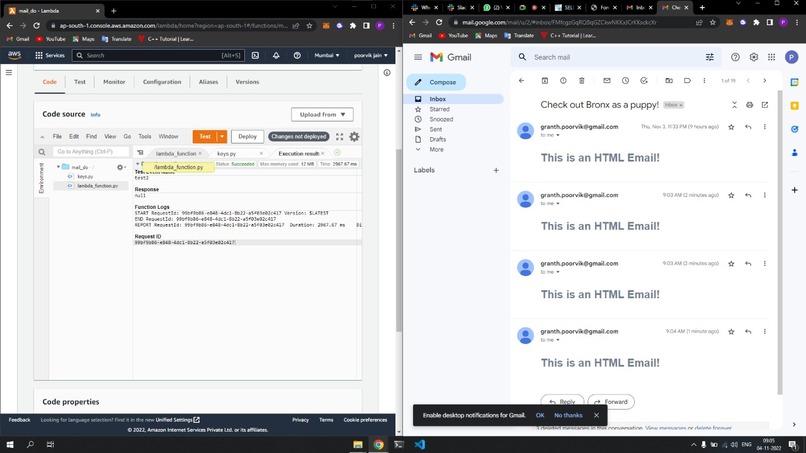The image size is (806, 453).
Task: Open the Versions tab
Action: tap(247, 82)
